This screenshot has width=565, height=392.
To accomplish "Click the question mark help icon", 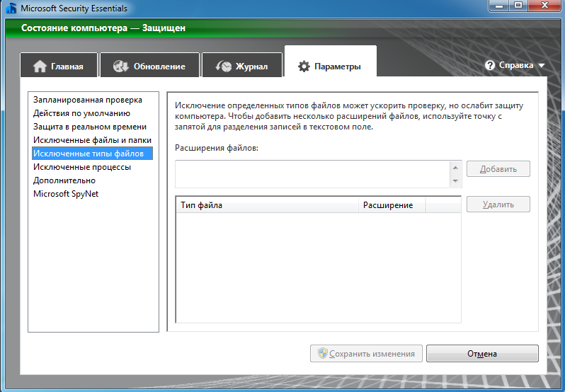I will pyautogui.click(x=490, y=65).
